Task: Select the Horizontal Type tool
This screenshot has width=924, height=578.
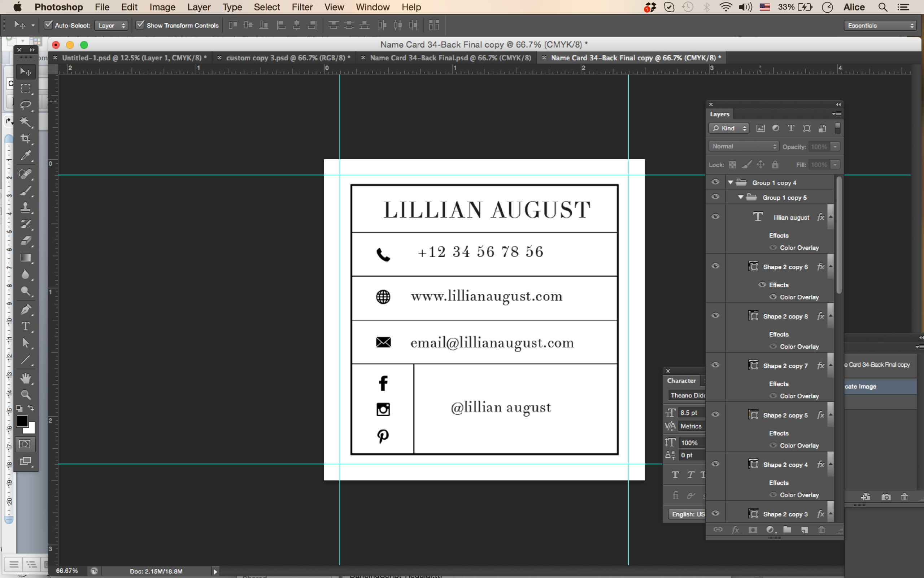Action: coord(26,326)
